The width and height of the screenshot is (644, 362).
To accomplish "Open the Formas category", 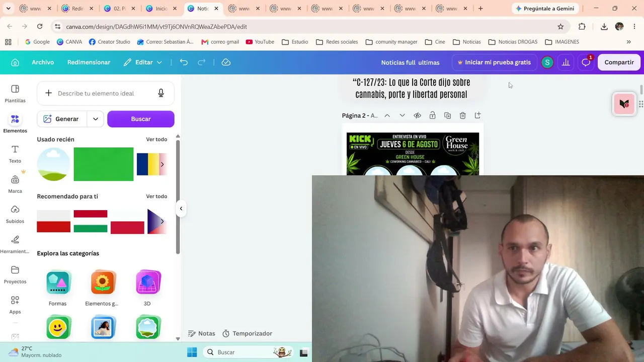I will point(58,288).
